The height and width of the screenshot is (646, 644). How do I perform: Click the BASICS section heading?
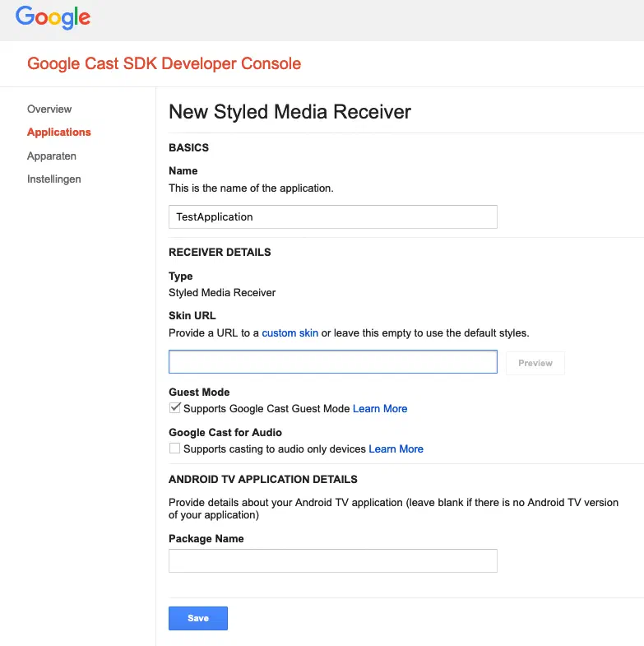[188, 147]
